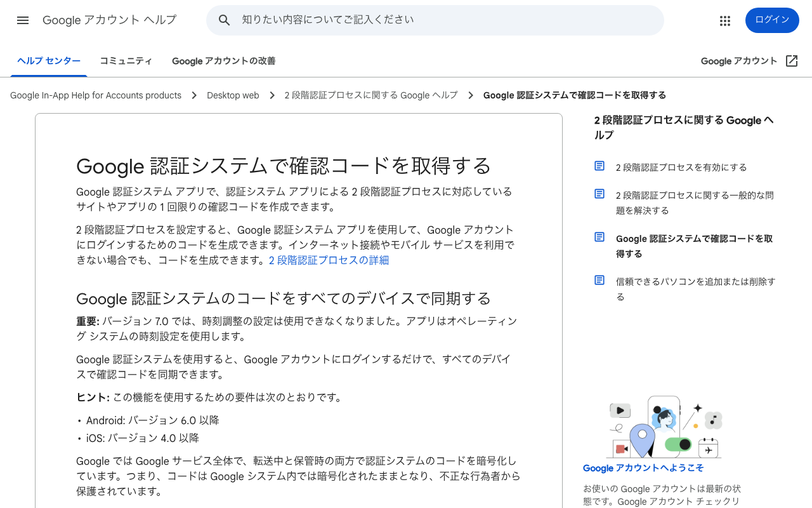Click sidebar heading 2 段階認証プロセスに関する Google ヘルプ
The image size is (812, 508).
pyautogui.click(x=684, y=128)
